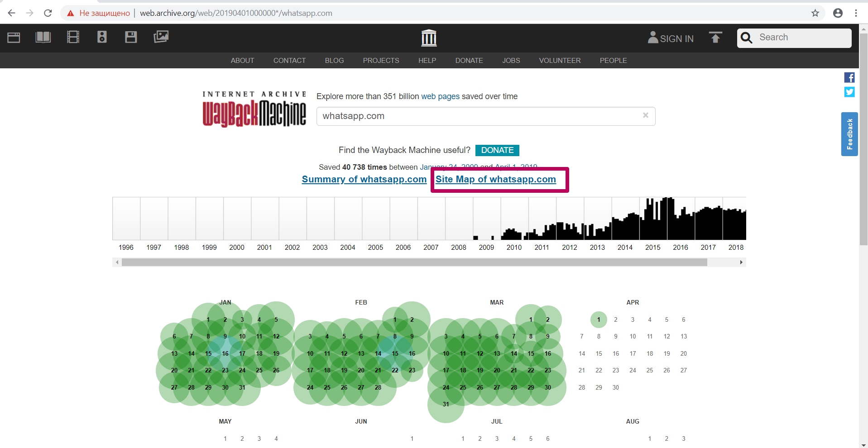Click the Wayback Machine logo
The height and width of the screenshot is (448, 868).
[x=254, y=109]
